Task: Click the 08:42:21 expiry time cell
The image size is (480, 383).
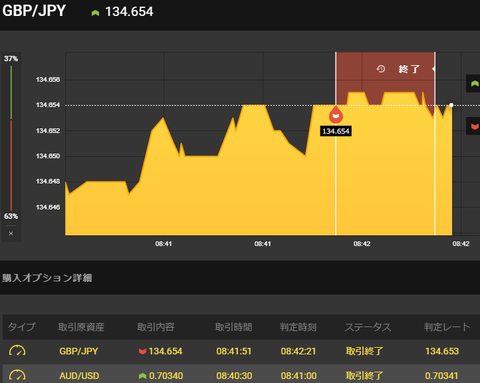Action: [x=298, y=351]
